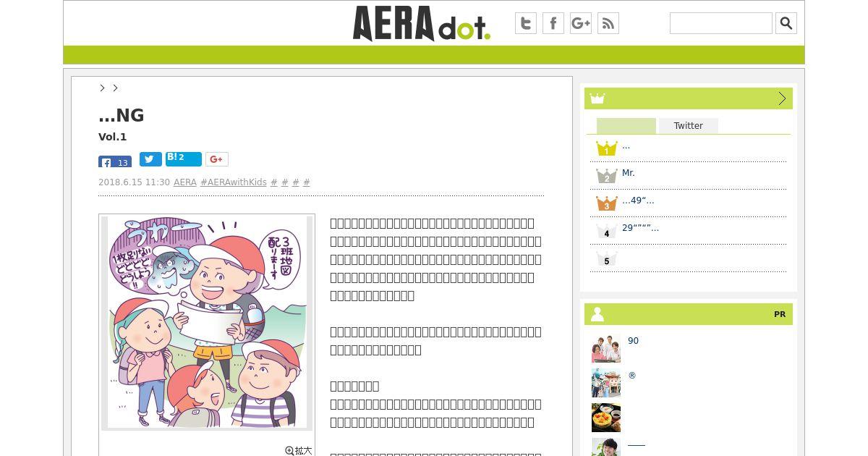Click the crown icon in ranking header
The image size is (868, 456).
(x=597, y=98)
